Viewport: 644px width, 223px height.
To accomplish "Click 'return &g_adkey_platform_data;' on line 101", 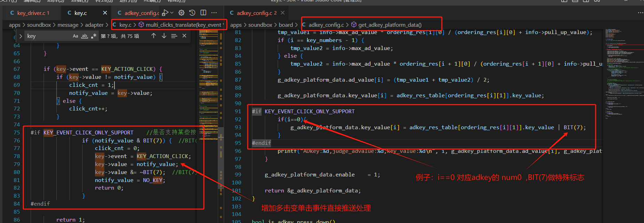I will (313, 191).
